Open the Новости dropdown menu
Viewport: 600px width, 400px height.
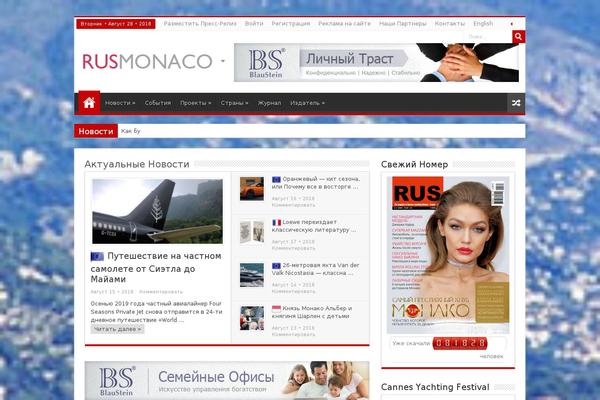(120, 103)
